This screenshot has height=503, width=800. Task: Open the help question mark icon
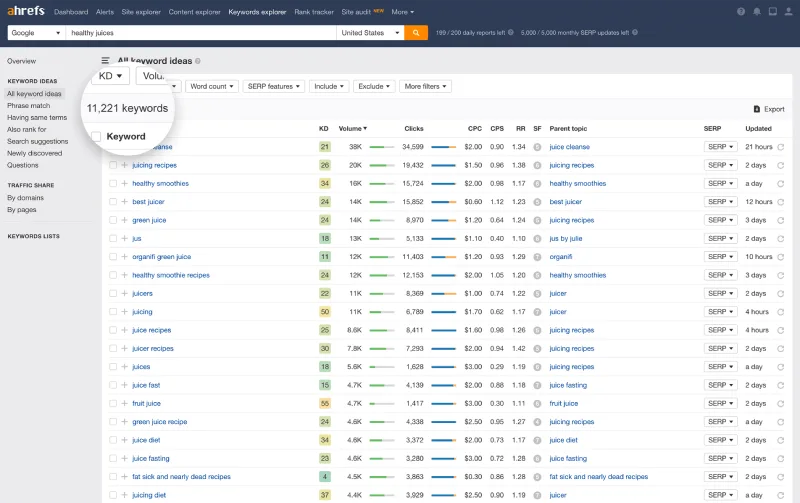pyautogui.click(x=741, y=12)
